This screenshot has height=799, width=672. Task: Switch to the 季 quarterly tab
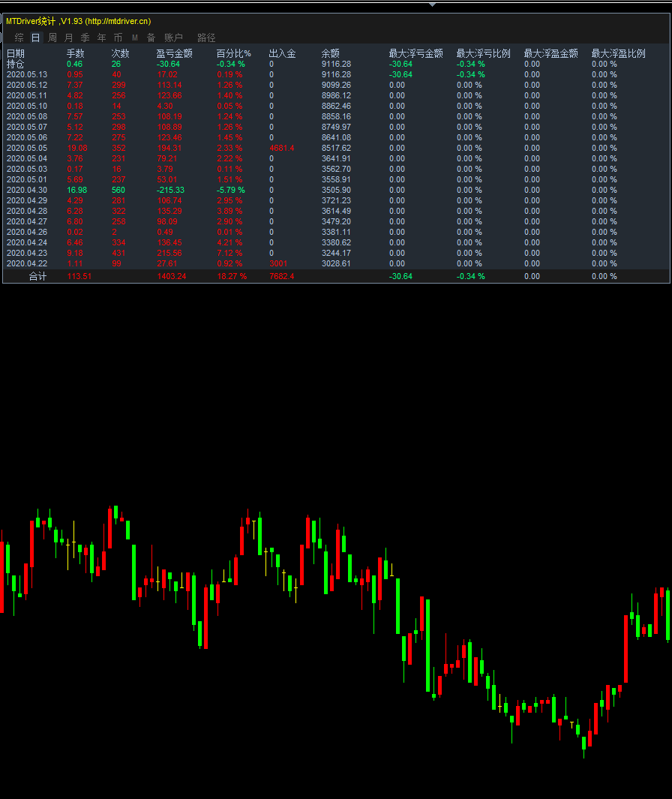(x=85, y=38)
